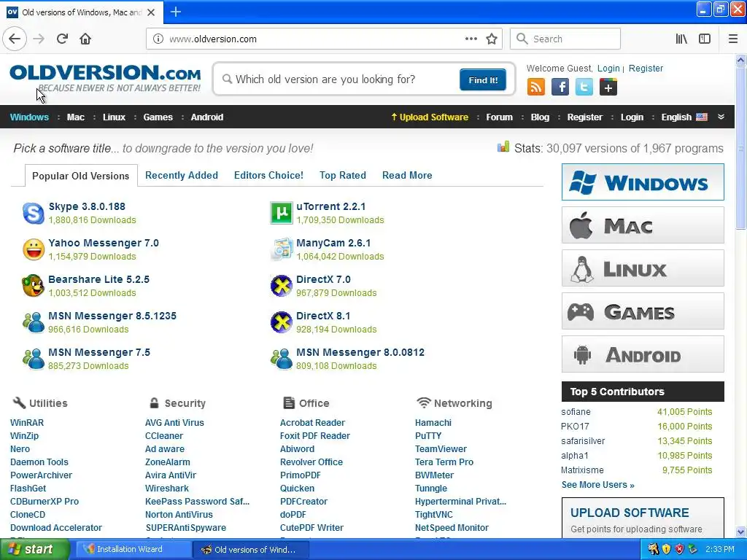
Task: Click the yellow security shield tray icon
Action: tap(666, 549)
